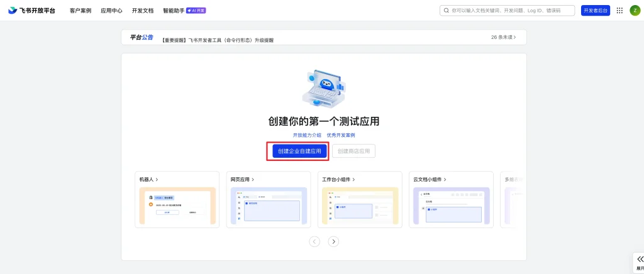Expand the 展开 side panel arrows
Screen dimensions: 644x274
coord(640,260)
